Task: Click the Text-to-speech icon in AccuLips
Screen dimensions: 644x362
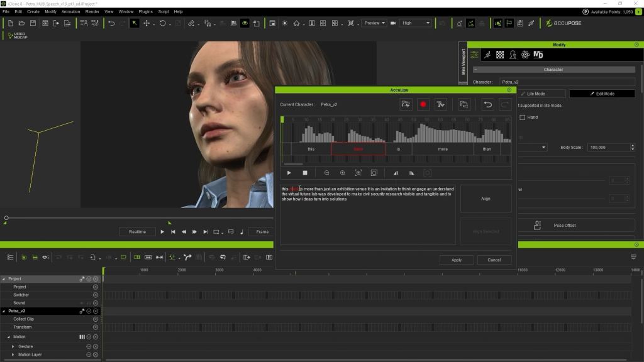Action: click(x=440, y=105)
